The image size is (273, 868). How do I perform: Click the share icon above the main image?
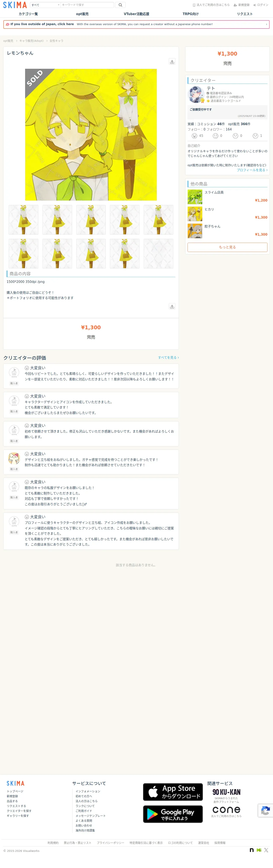172,62
